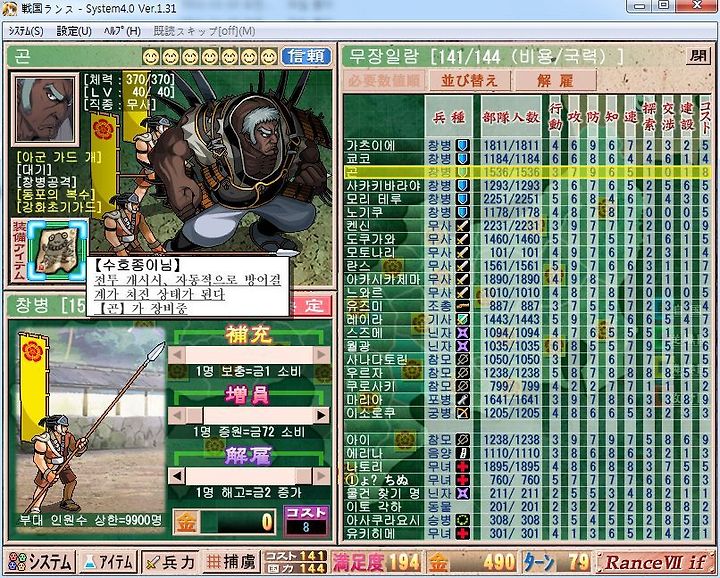720x578 pixels.
Task: Click sword icon in 켄신 row
Action: pos(462,225)
